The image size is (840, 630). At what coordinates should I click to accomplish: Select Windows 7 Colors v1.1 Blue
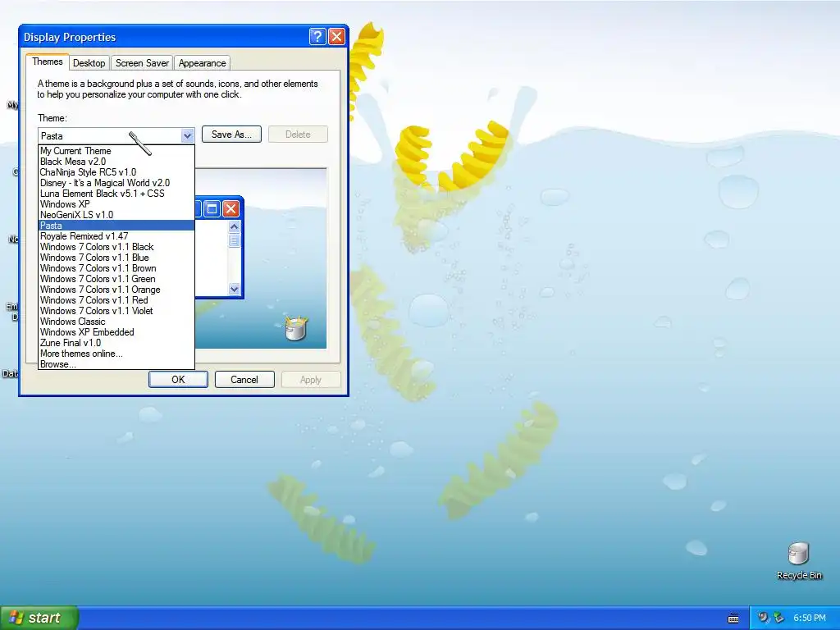tap(116, 258)
